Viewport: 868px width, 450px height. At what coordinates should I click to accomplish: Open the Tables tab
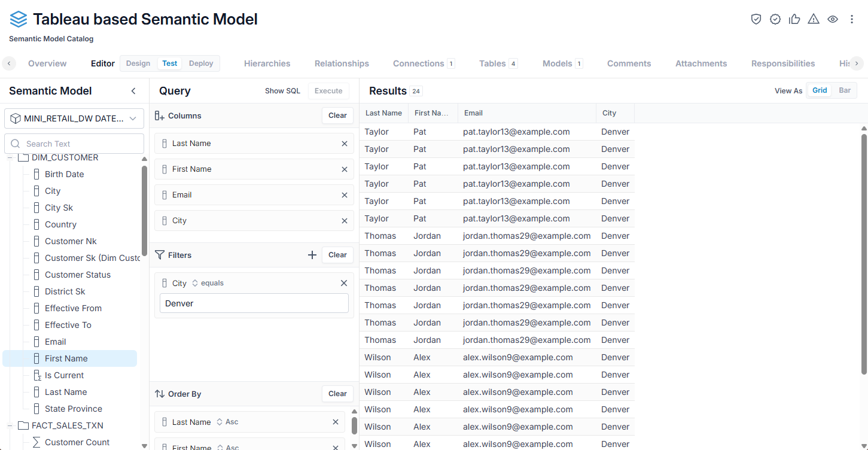(x=498, y=63)
